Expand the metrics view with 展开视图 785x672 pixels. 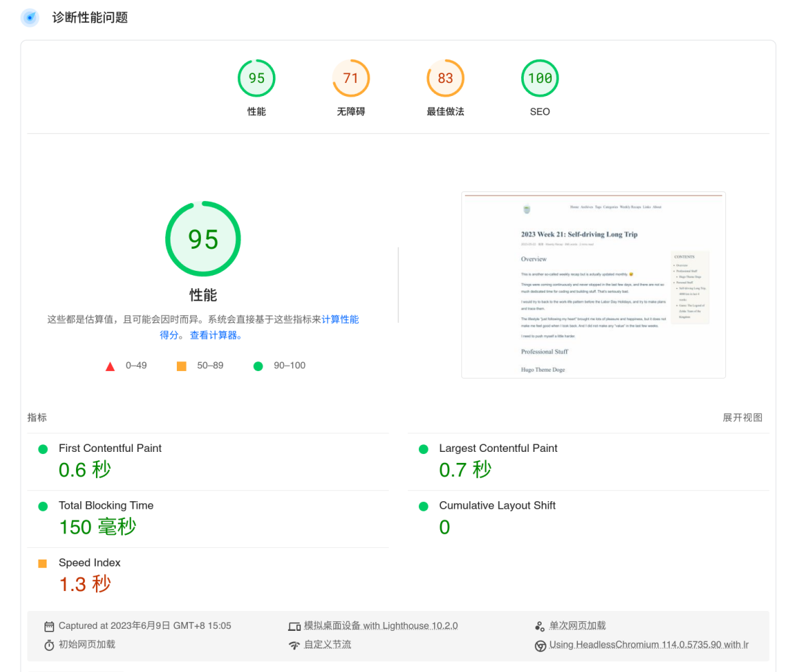(742, 418)
